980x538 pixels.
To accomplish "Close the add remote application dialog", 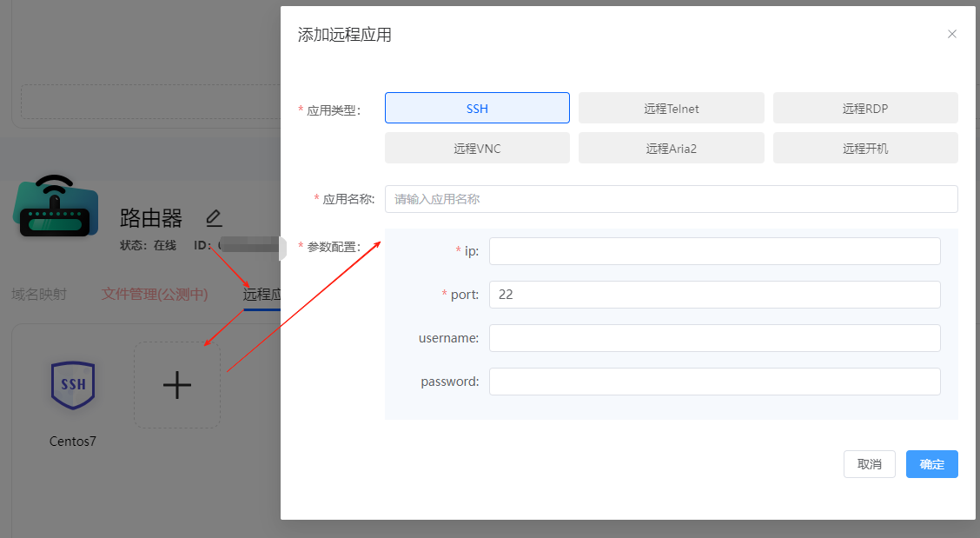I will pos(951,35).
